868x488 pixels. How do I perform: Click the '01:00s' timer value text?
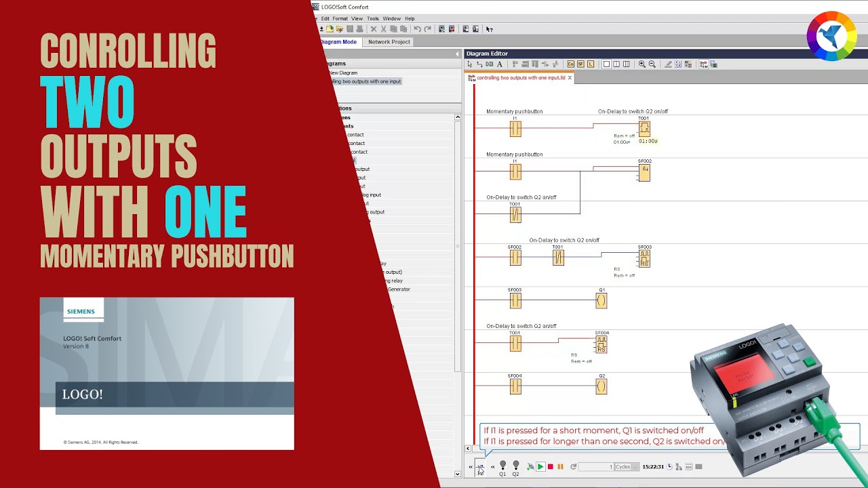pos(648,141)
